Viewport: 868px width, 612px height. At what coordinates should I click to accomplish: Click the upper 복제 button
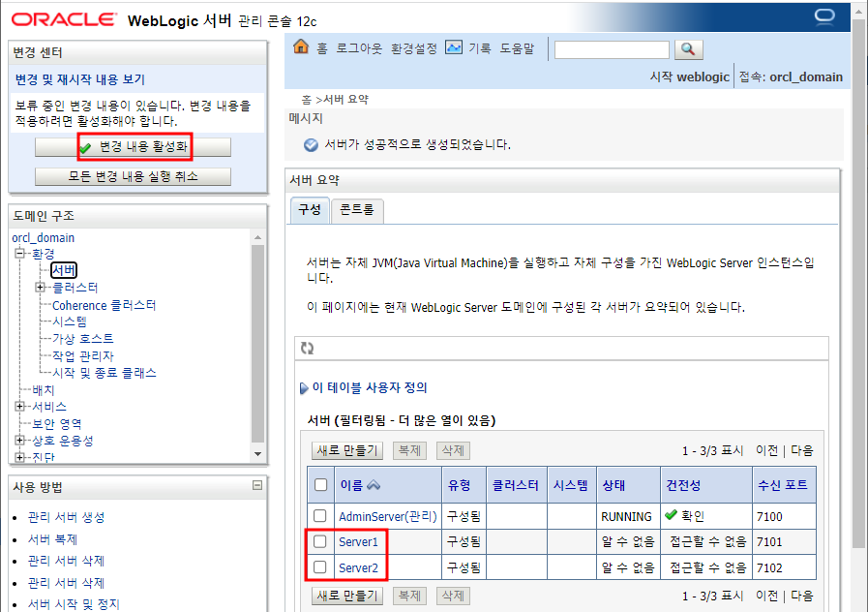click(409, 450)
